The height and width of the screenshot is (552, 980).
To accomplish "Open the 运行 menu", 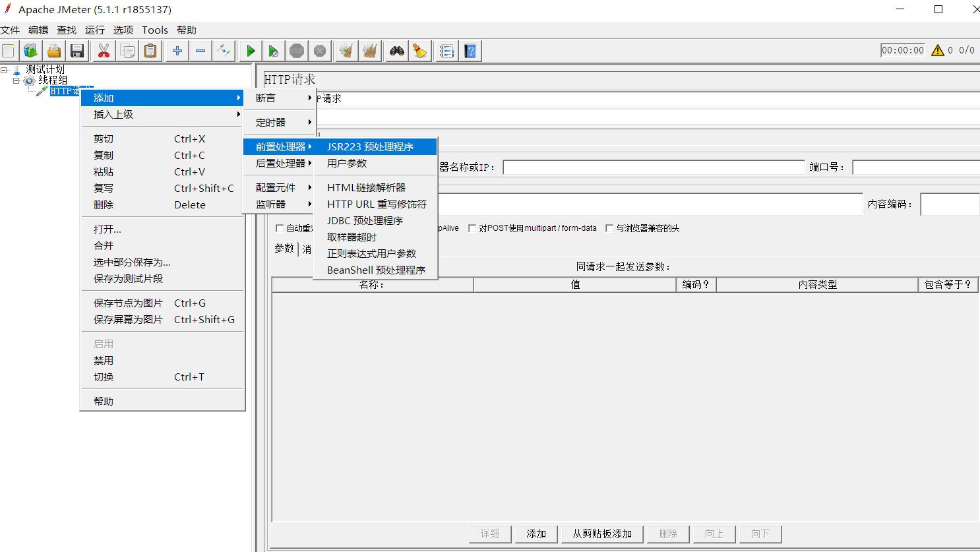I will (95, 30).
